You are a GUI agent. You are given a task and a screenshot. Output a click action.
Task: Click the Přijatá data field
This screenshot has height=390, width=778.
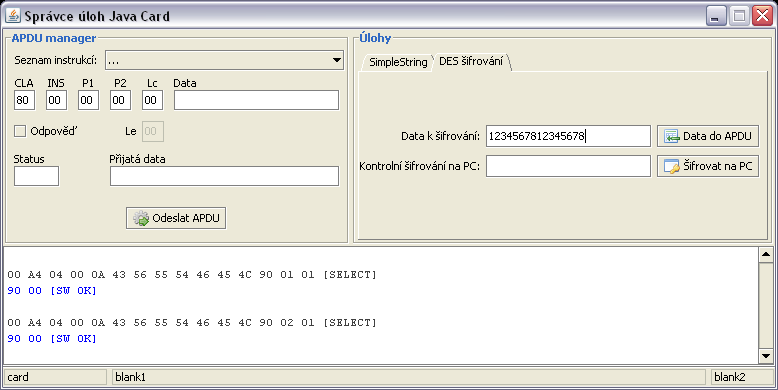tap(224, 176)
